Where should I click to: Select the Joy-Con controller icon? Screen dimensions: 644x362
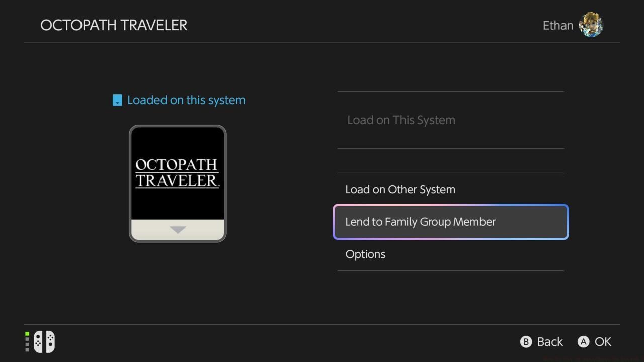(43, 341)
